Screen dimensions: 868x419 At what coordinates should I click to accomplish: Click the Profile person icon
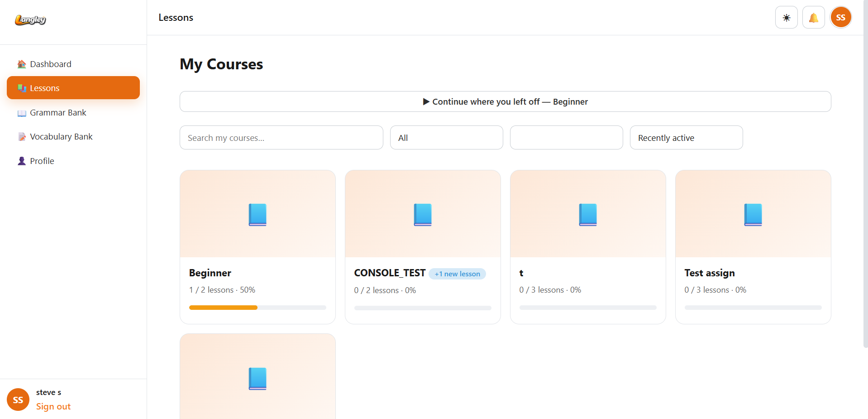point(22,161)
